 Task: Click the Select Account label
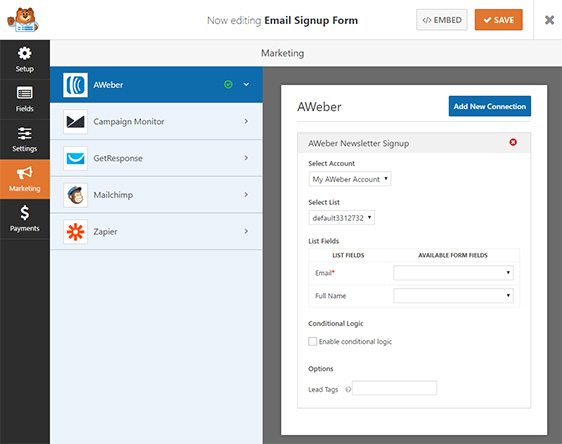click(x=331, y=163)
